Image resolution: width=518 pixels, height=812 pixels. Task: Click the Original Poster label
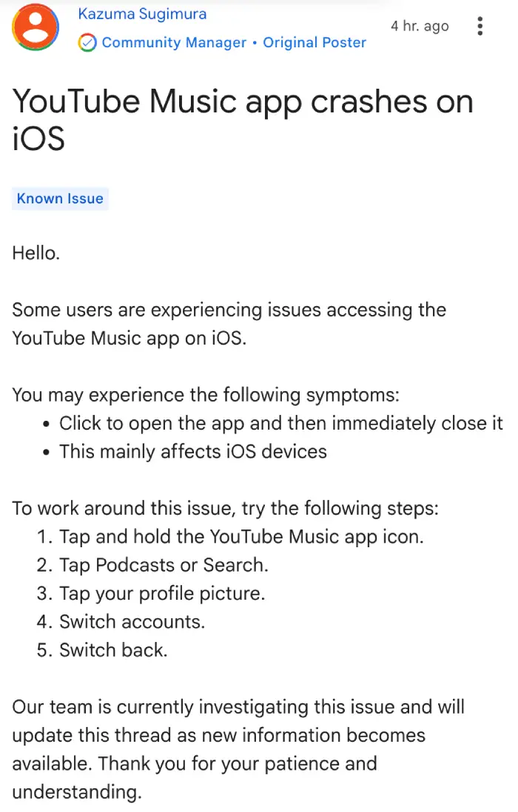point(314,42)
